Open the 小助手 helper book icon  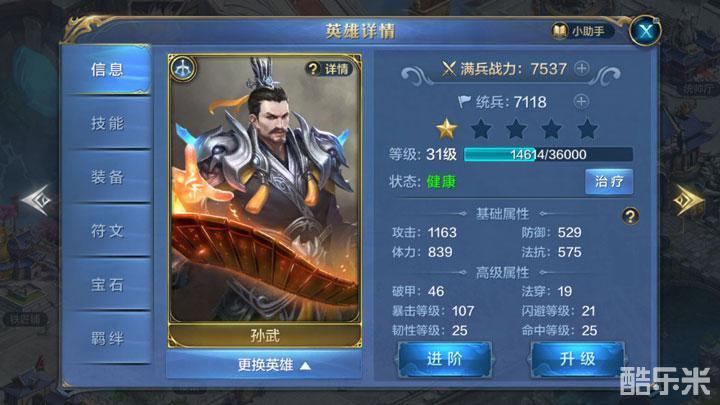[x=559, y=31]
